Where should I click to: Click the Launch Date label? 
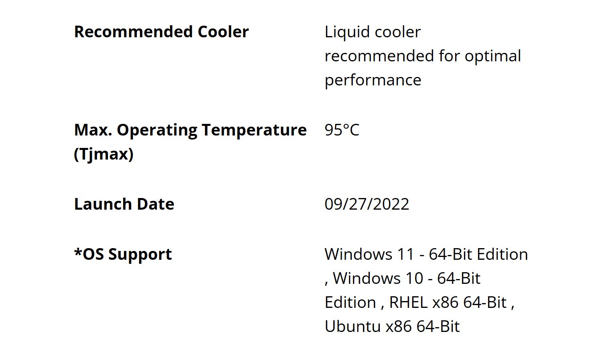point(124,204)
